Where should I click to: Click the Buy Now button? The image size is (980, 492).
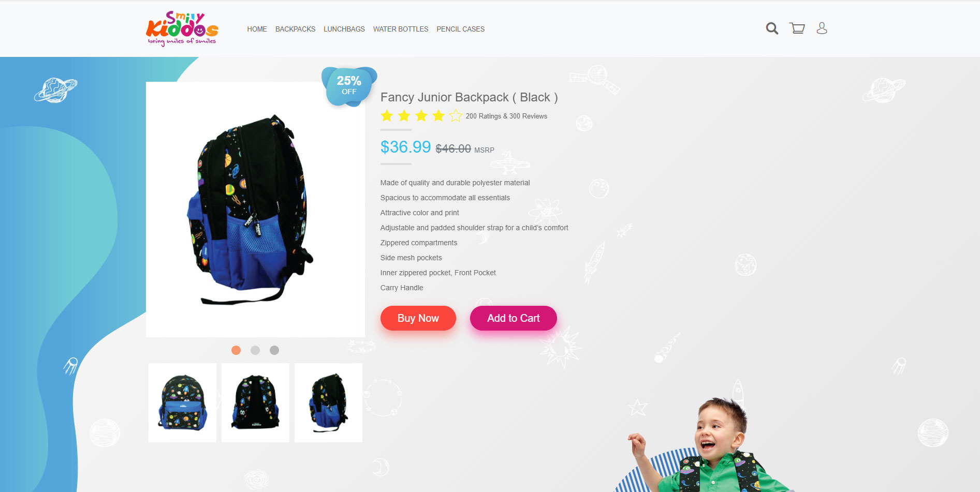point(418,318)
